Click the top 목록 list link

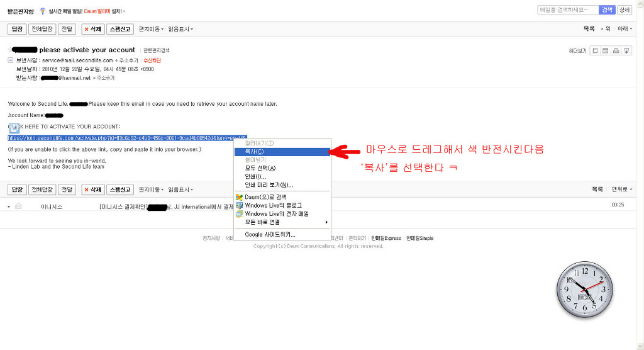[589, 29]
